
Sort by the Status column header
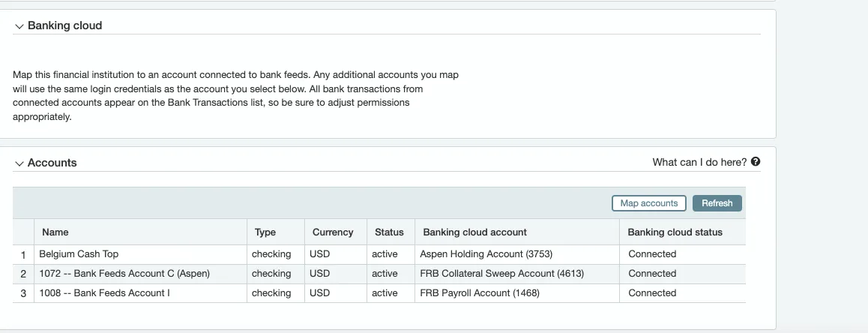pos(389,232)
